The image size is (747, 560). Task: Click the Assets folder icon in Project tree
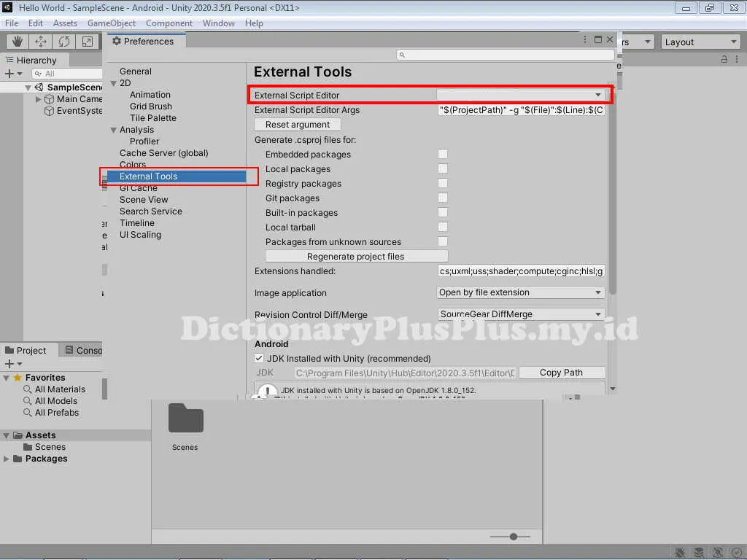(18, 435)
